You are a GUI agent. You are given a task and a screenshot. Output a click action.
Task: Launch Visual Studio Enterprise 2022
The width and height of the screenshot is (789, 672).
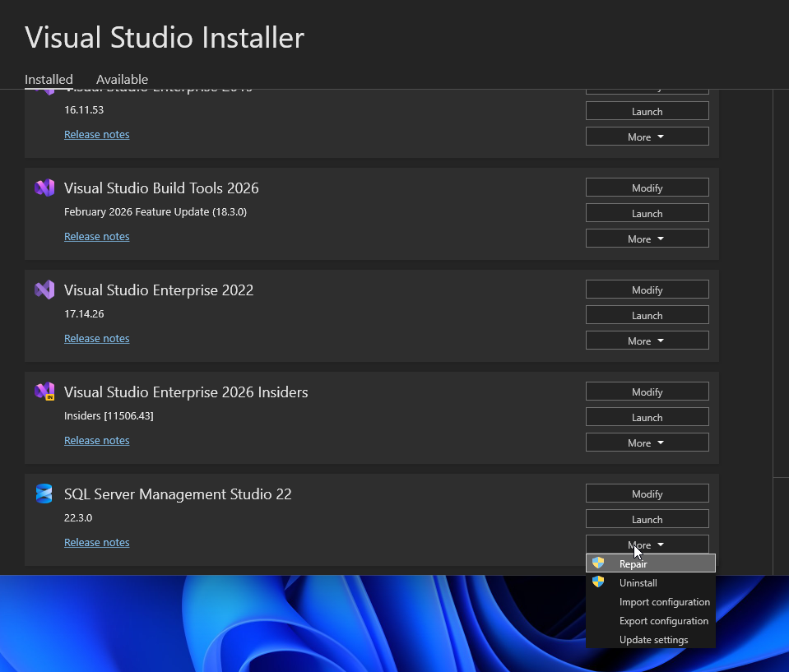[x=647, y=315]
